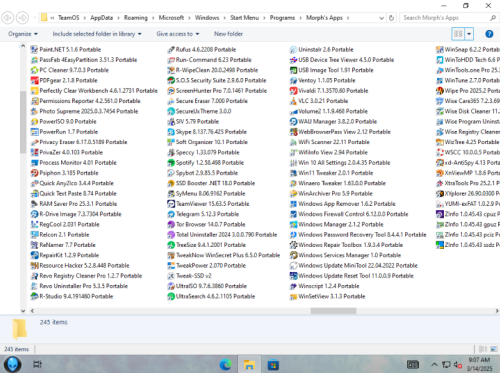Click the Paint.NET 5.1.6 Portable icon
The image size is (500, 373).
point(34,50)
